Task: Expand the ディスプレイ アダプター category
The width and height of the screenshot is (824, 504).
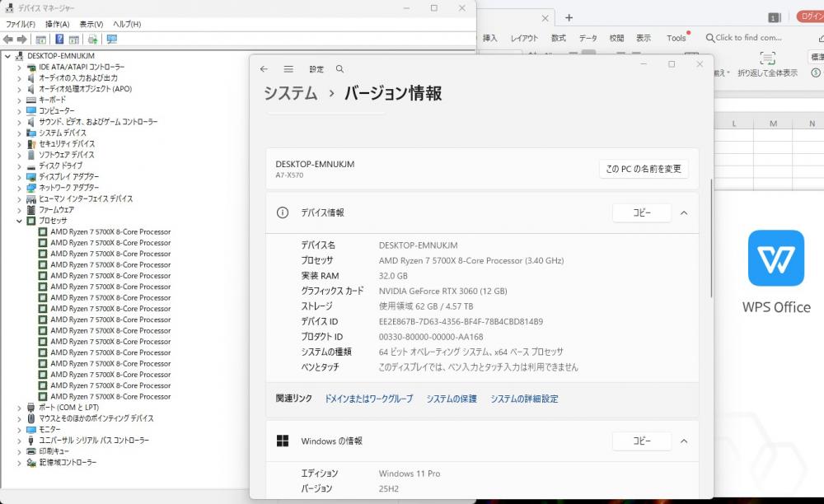Action: 20,177
